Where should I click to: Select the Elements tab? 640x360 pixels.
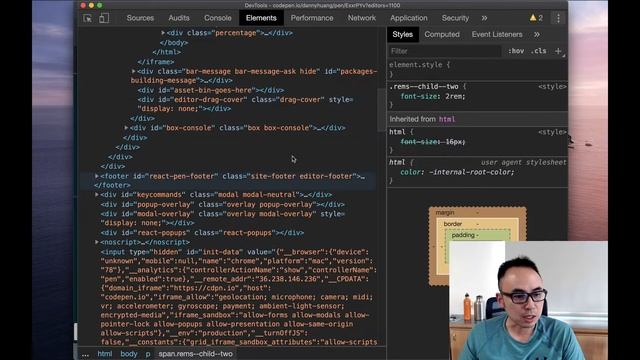261,18
